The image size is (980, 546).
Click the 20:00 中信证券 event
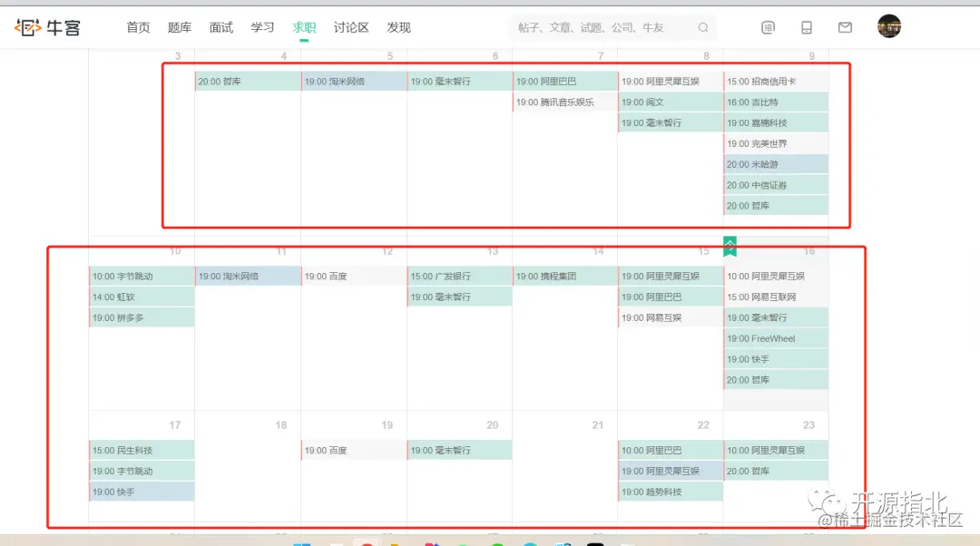[776, 185]
